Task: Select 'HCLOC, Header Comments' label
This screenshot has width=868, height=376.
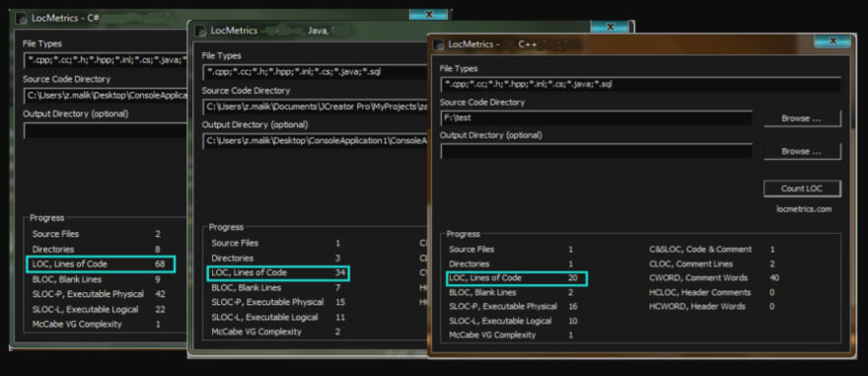Action: 699,292
